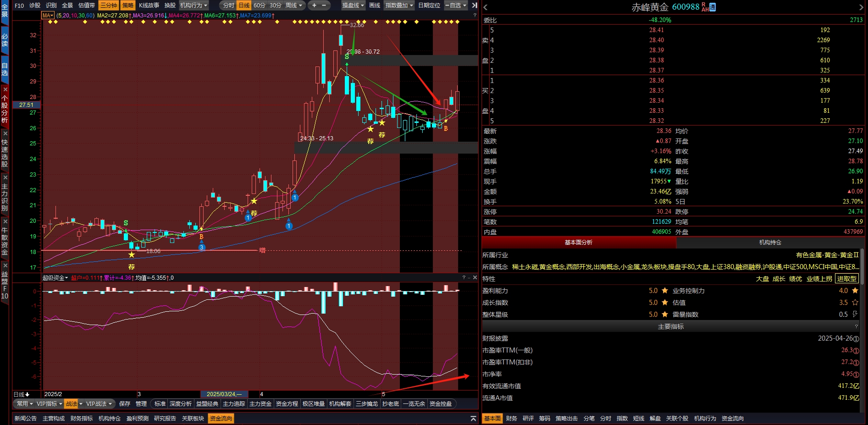Viewport: 868px width, 425px height.
Task: Close the 超级资金 sub-chart panel
Action: 475,277
